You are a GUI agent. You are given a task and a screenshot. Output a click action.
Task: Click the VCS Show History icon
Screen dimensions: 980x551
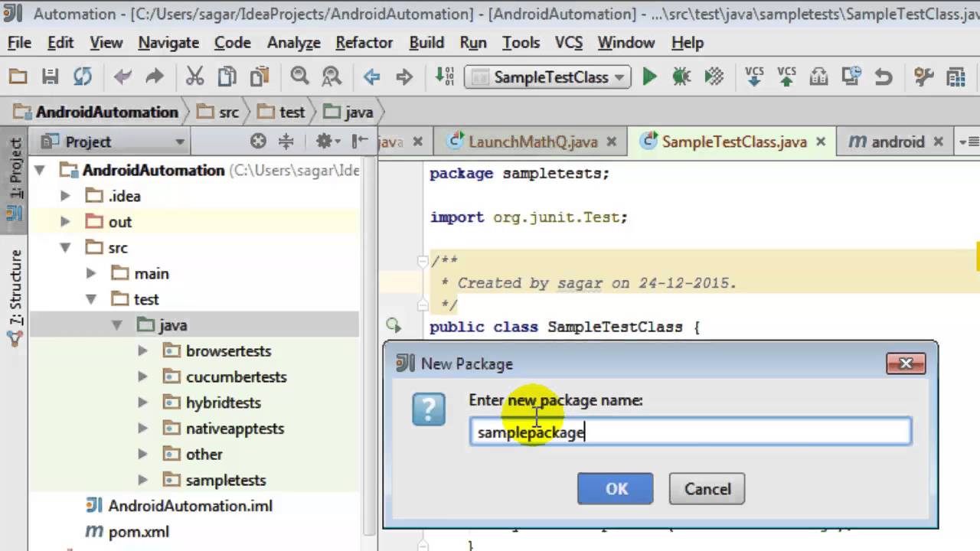pos(851,77)
